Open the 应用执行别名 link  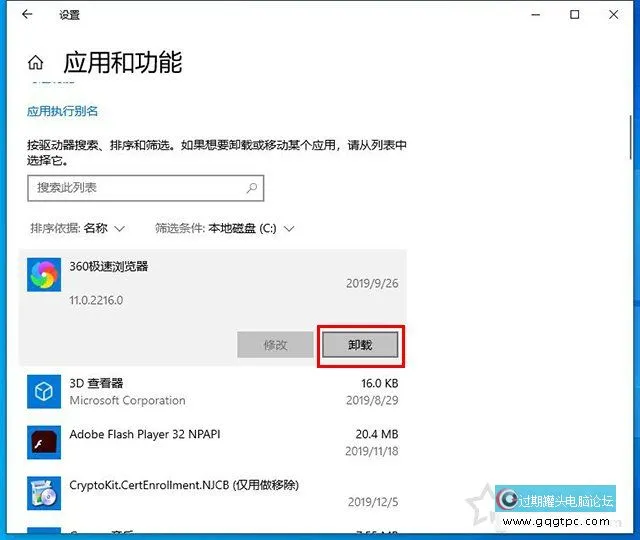(x=62, y=111)
